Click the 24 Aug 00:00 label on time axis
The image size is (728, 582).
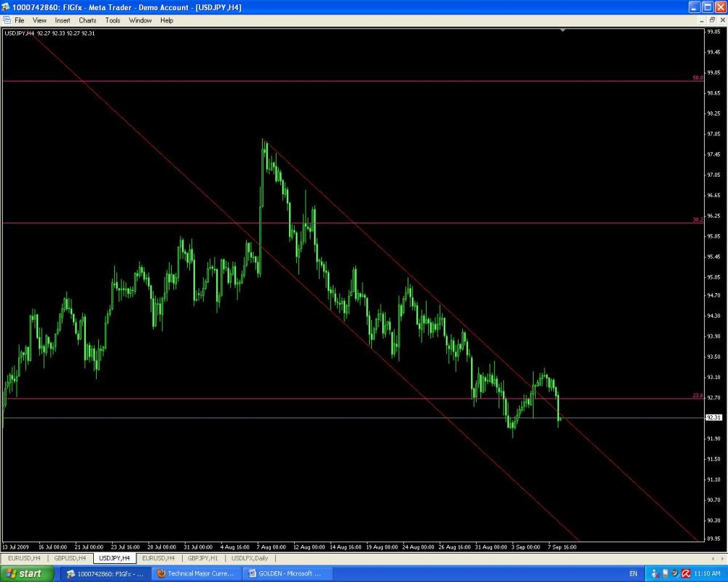418,547
